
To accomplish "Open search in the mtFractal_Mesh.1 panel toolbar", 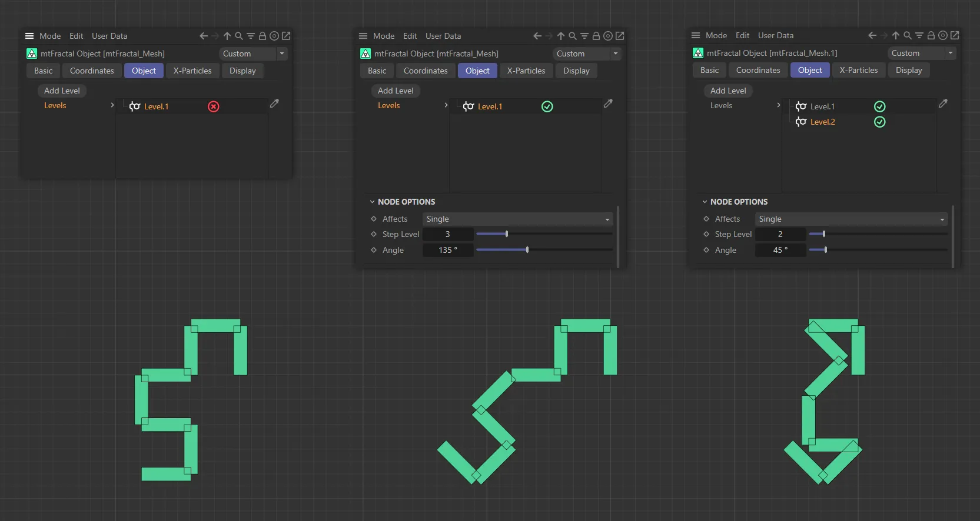I will tap(907, 35).
